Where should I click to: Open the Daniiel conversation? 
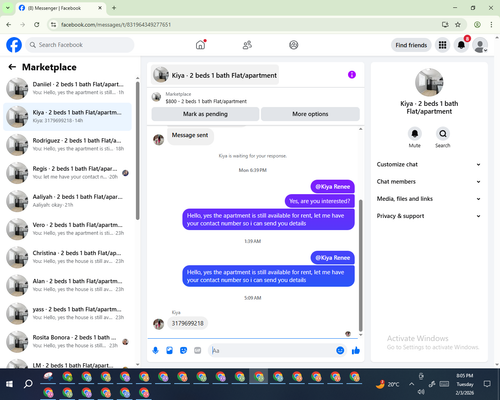[x=67, y=88]
